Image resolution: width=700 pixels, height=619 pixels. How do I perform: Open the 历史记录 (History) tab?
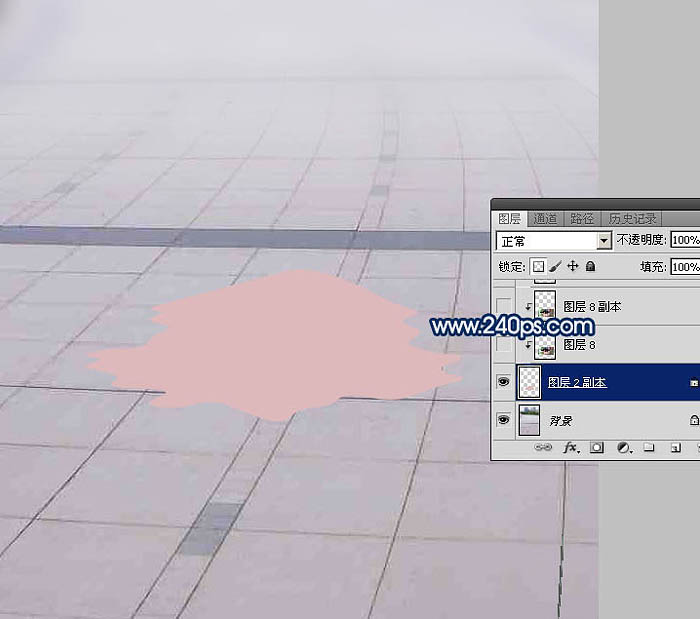coord(632,219)
